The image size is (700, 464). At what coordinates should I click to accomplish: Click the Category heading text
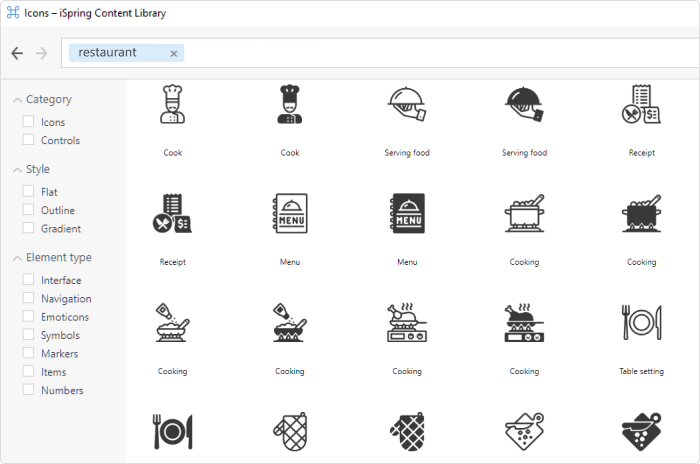[49, 100]
